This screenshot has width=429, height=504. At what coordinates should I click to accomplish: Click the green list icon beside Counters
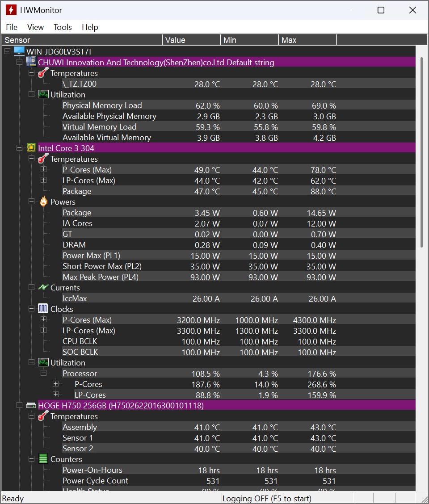(43, 459)
